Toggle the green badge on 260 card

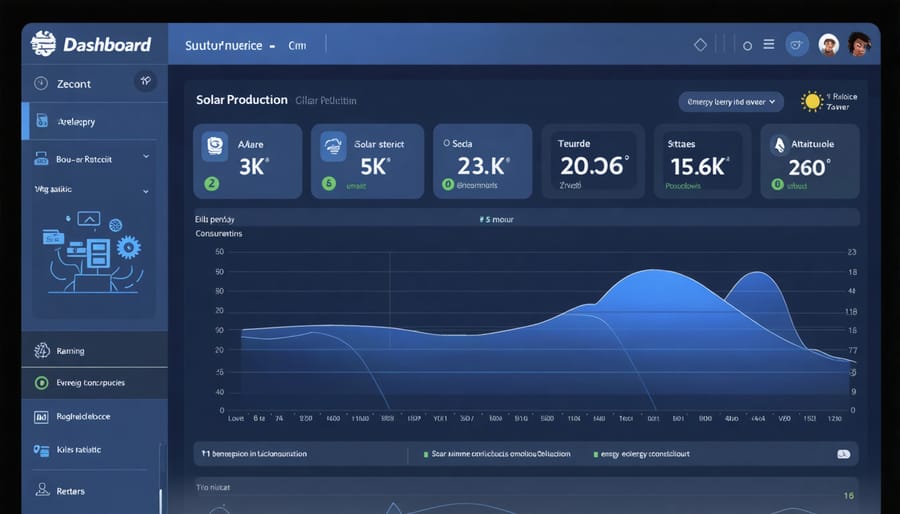pos(776,184)
